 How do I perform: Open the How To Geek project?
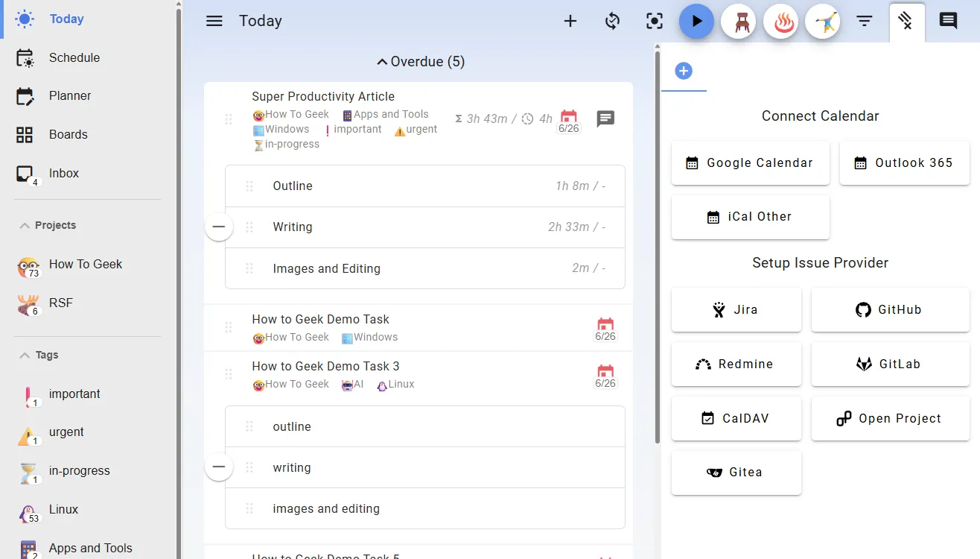(86, 264)
